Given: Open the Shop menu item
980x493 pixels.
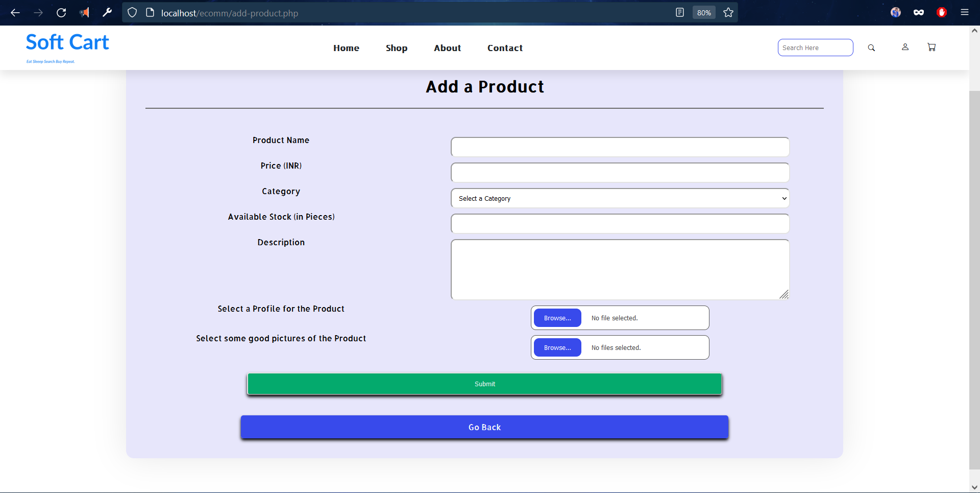Looking at the screenshot, I should coord(397,48).
